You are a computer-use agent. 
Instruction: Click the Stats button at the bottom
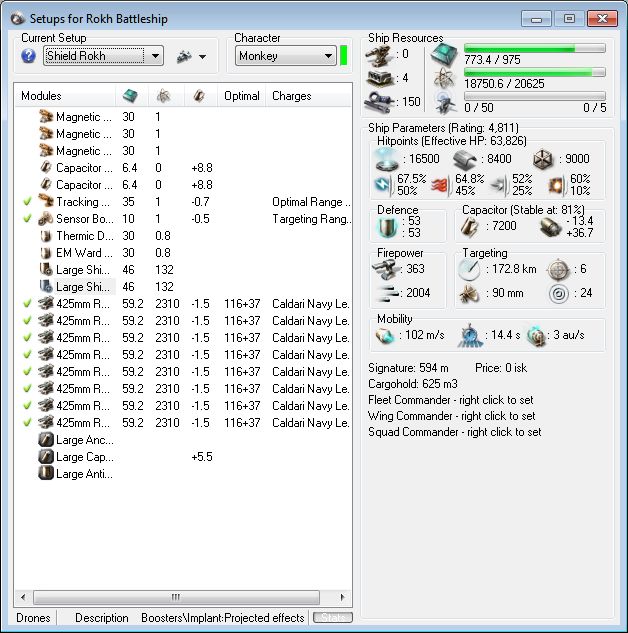point(333,618)
